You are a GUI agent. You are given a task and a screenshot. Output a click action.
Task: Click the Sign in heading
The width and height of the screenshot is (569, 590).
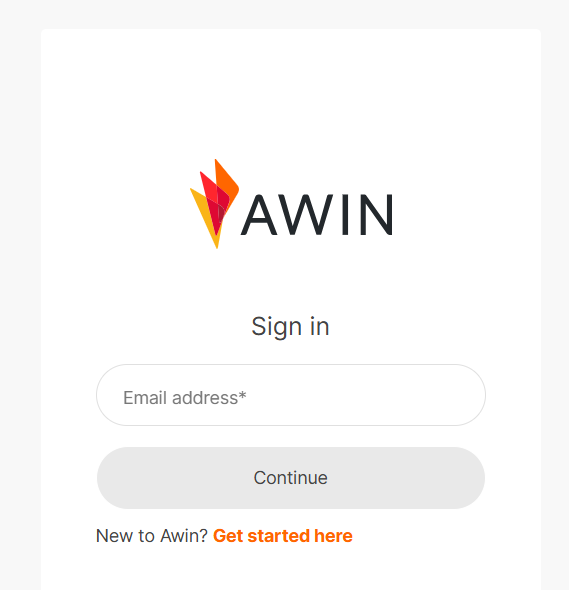click(x=291, y=327)
